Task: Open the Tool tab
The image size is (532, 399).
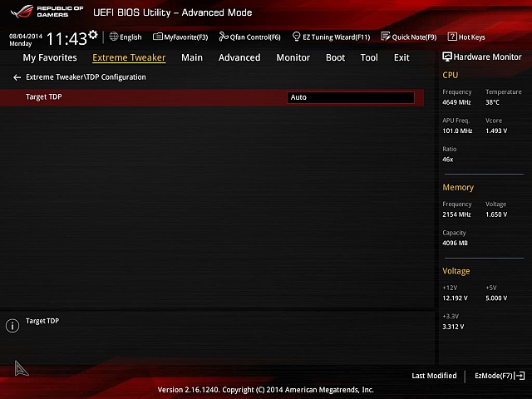Action: tap(369, 57)
